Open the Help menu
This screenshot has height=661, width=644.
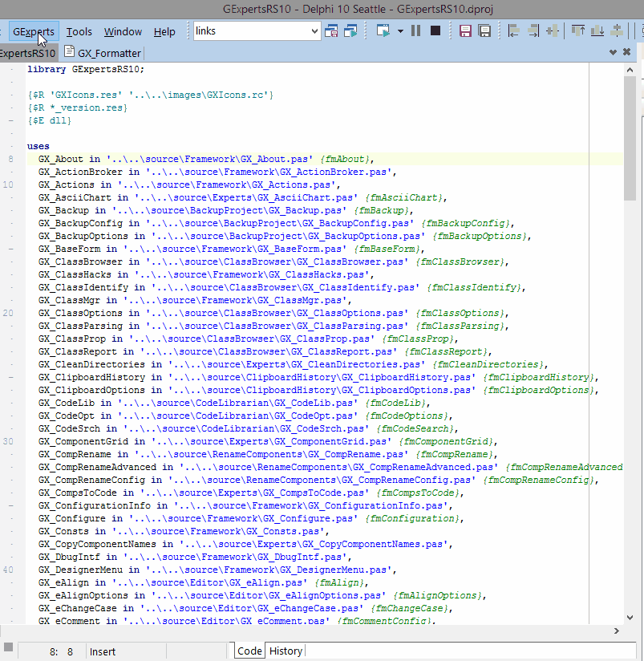(x=164, y=31)
